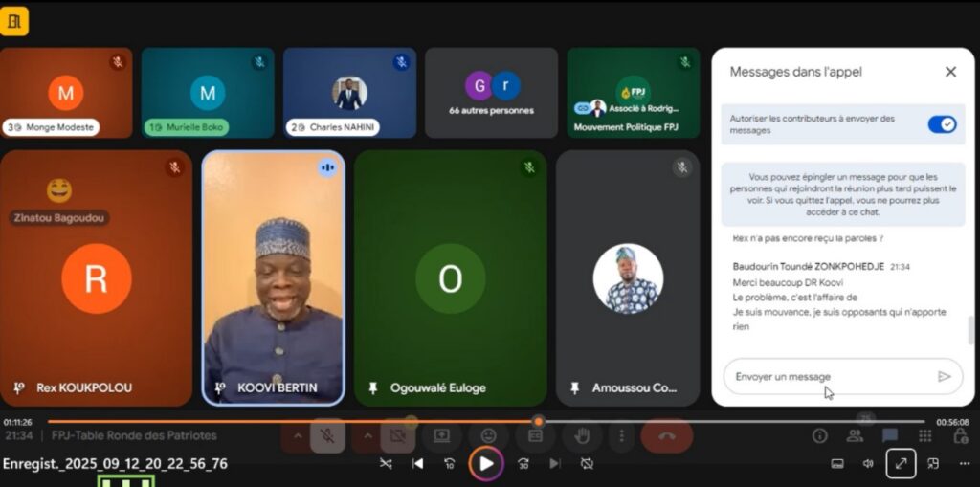The height and width of the screenshot is (487, 980).
Task: Skip forward 30 seconds in the recording
Action: (x=523, y=464)
